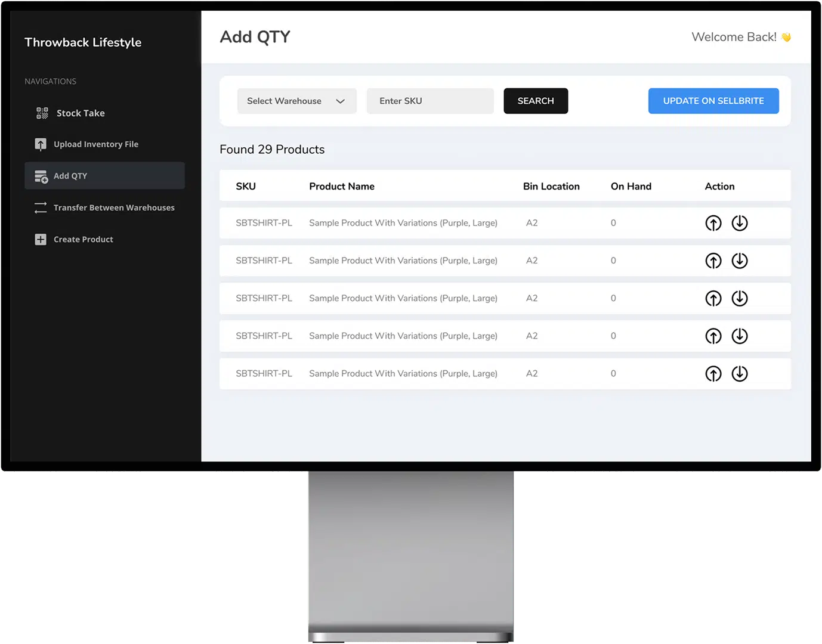Navigate to Transfer Between Warehouses
The width and height of the screenshot is (822, 644).
(x=114, y=208)
